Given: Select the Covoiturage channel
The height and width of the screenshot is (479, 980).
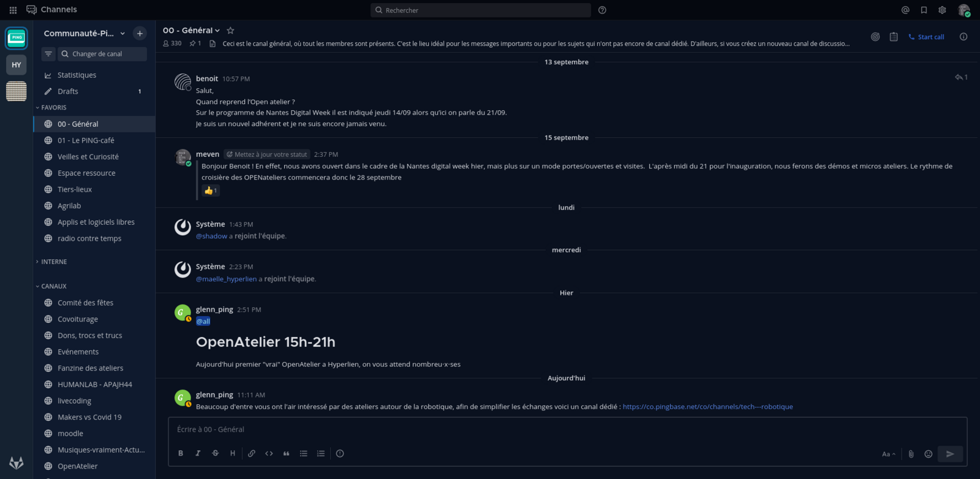Looking at the screenshot, I should tap(78, 319).
